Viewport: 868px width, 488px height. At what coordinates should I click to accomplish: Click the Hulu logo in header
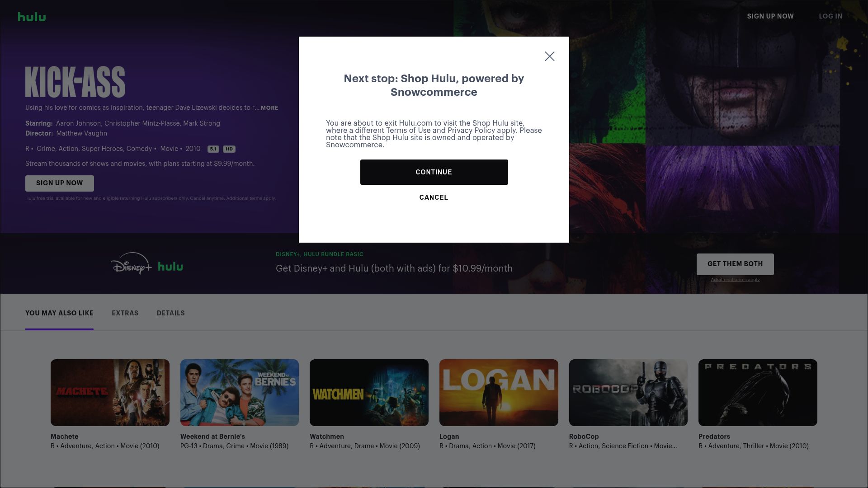32,17
